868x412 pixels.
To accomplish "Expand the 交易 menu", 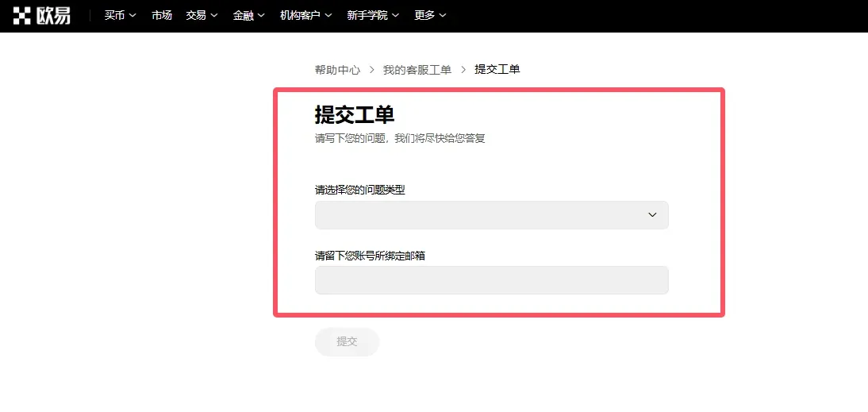I will tap(202, 16).
